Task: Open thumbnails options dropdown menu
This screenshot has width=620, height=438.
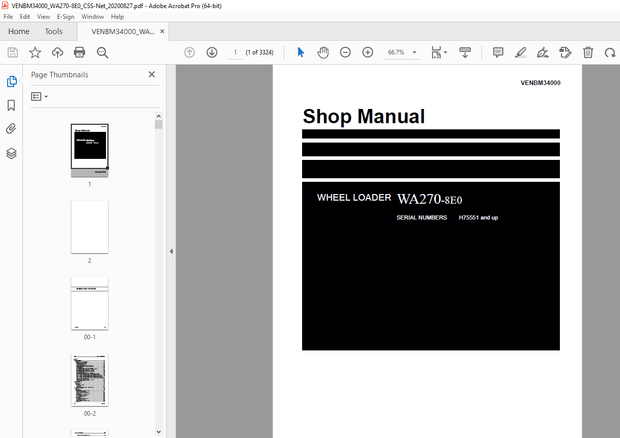Action: pos(40,96)
